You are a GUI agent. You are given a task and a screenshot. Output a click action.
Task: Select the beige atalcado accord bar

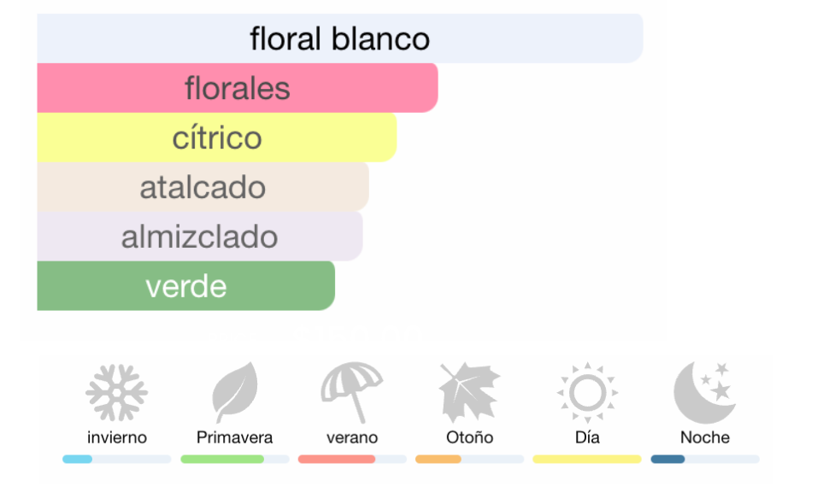click(203, 187)
